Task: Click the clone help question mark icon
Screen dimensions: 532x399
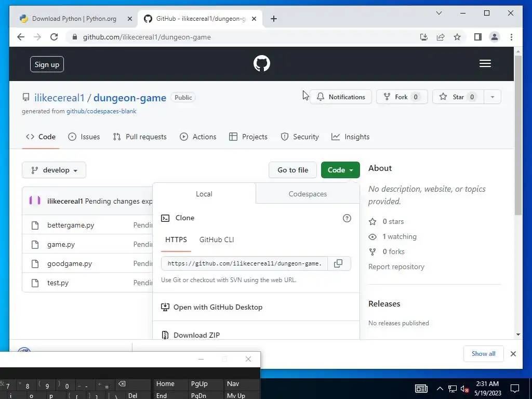Action: (347, 218)
